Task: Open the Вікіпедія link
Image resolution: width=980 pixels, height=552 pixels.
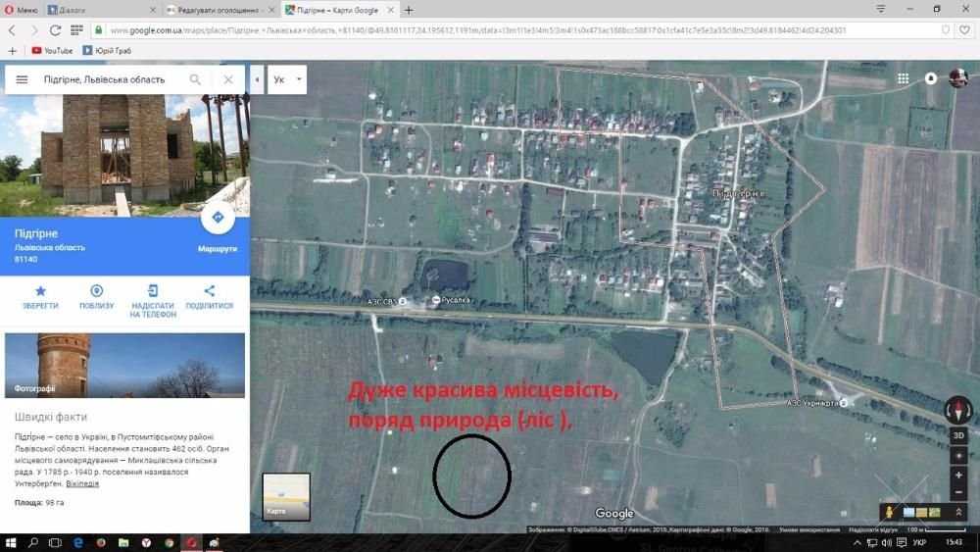Action: coord(82,483)
